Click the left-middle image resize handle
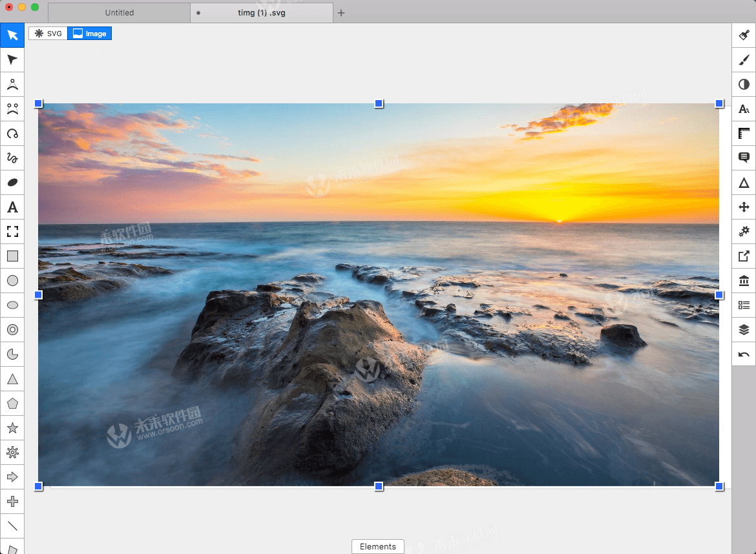This screenshot has height=554, width=756. click(39, 295)
